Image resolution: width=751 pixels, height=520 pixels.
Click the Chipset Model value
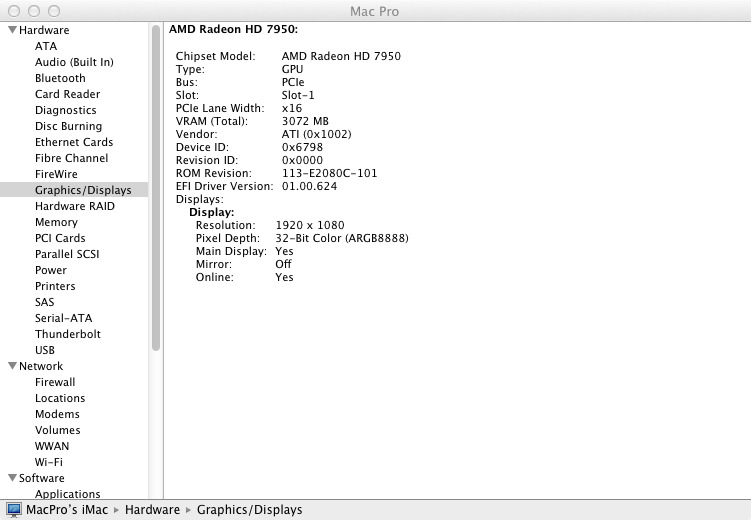click(341, 56)
